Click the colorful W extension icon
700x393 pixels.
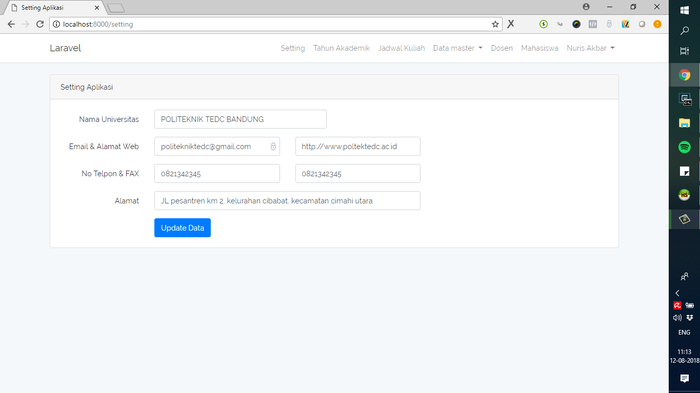[x=625, y=24]
